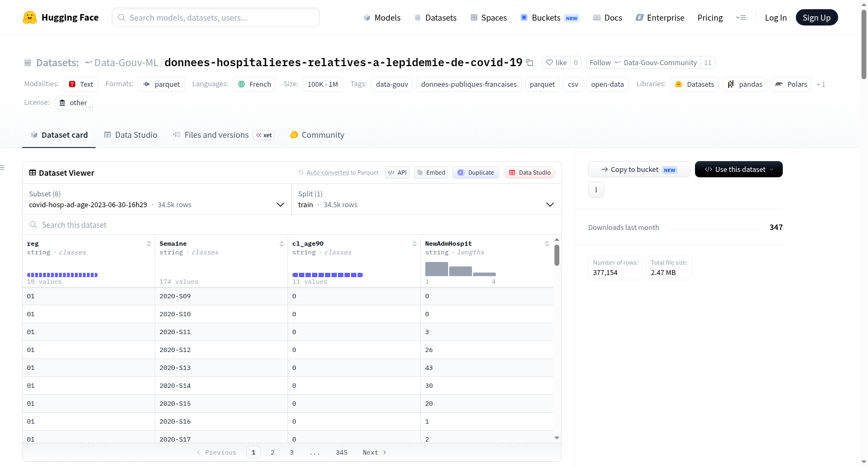Open the Hugging Face logo home link
Screen dimensions: 868x467
[x=61, y=17]
